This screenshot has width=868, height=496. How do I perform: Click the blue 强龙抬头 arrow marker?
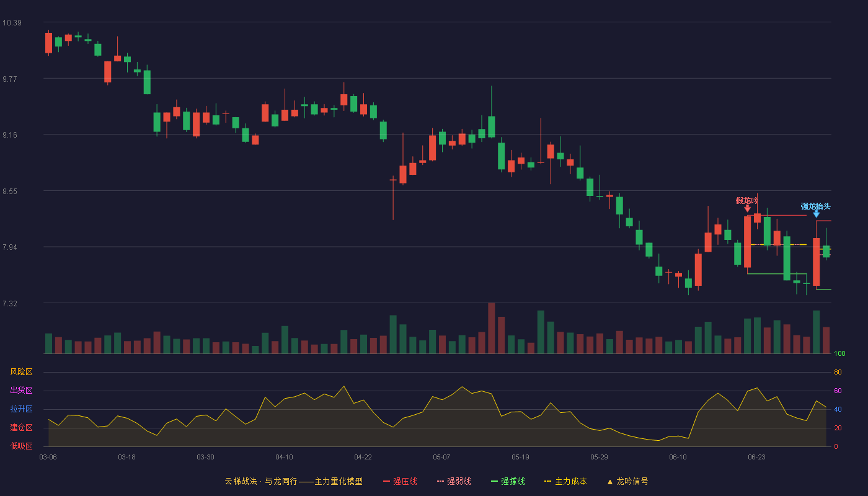pyautogui.click(x=816, y=214)
